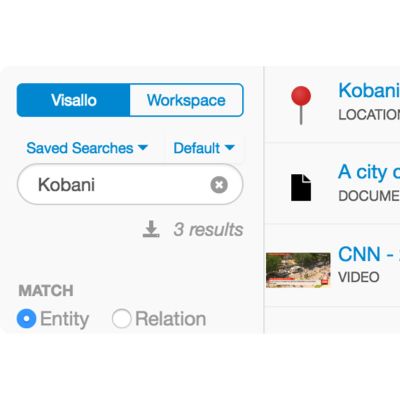Select the Relation match radio button
Image resolution: width=400 pixels, height=400 pixels.
pos(122,319)
